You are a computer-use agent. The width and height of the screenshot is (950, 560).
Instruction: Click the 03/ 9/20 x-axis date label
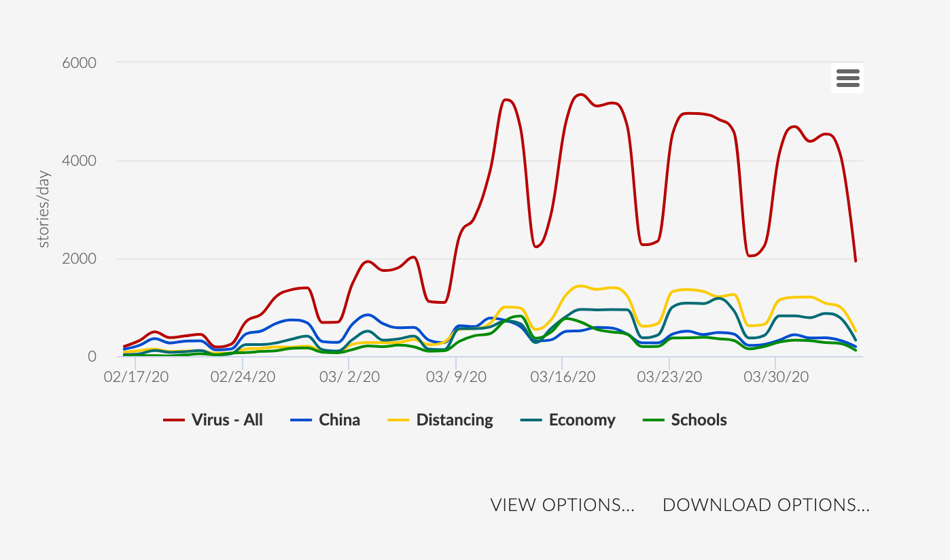(x=456, y=377)
